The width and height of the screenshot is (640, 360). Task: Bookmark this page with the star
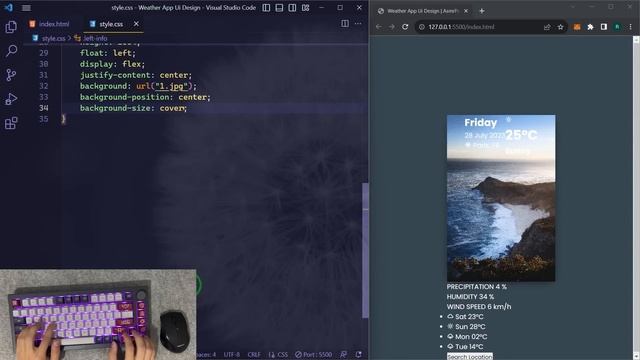point(560,27)
